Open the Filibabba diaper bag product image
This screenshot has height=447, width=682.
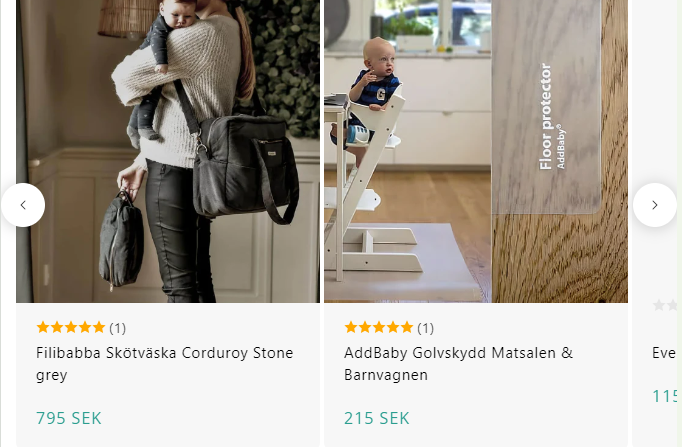point(168,151)
